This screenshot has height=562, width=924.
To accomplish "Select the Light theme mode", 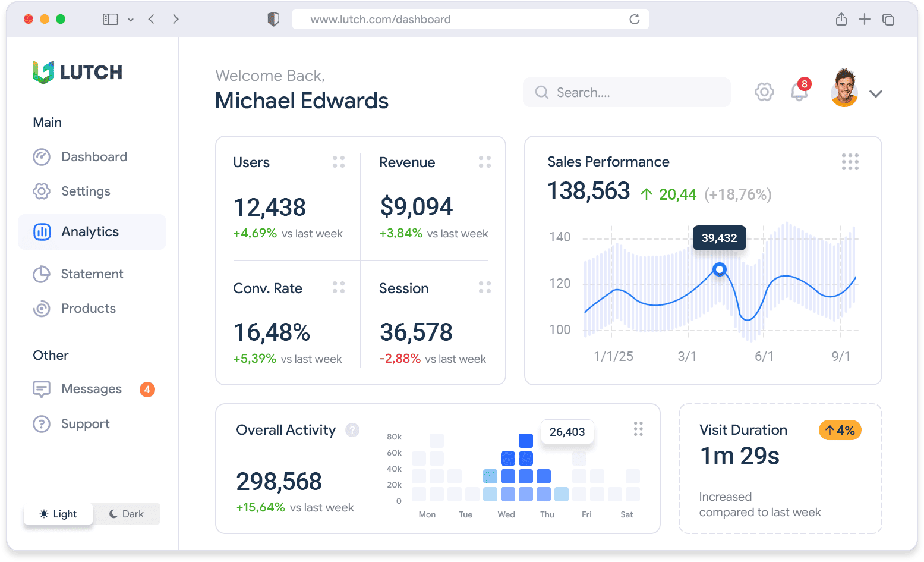I will pos(58,514).
